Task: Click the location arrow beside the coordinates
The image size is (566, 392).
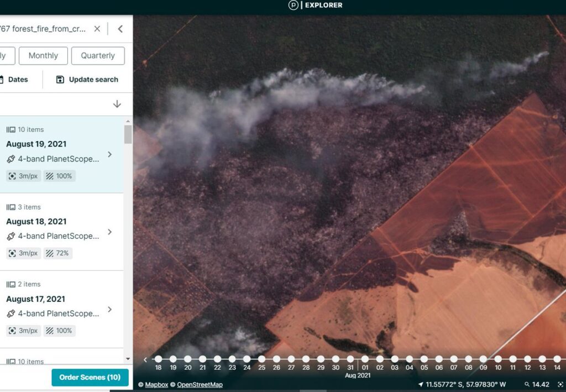Action: point(422,384)
